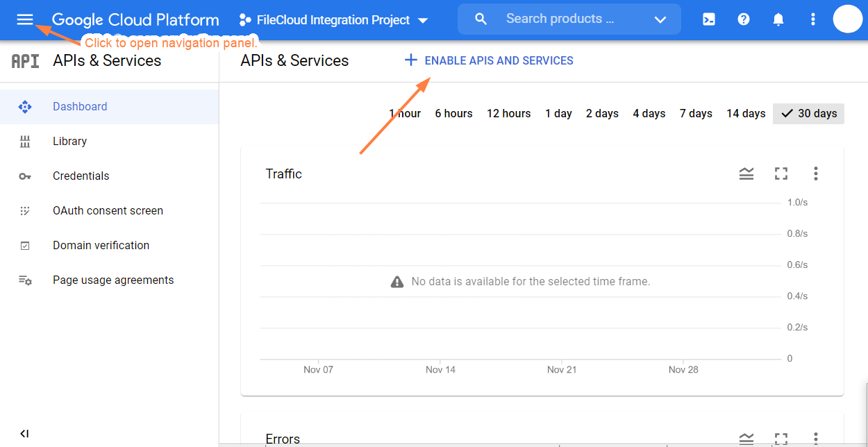
Task: Open the navigation panel hamburger menu
Action: (24, 19)
